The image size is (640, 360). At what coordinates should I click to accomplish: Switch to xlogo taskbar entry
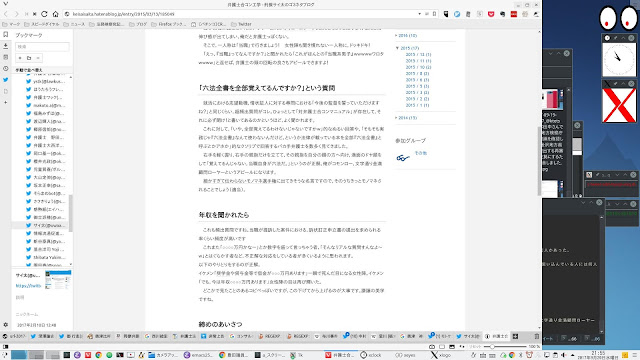(x=441, y=355)
